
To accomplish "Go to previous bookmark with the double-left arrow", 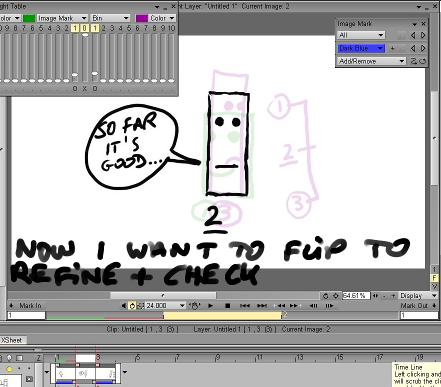I will click(279, 306).
